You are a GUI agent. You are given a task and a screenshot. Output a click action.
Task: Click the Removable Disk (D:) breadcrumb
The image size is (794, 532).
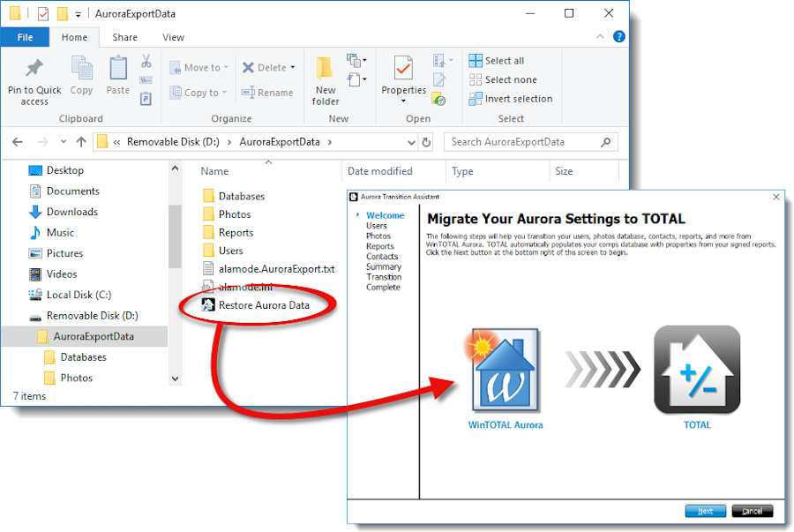tap(173, 142)
